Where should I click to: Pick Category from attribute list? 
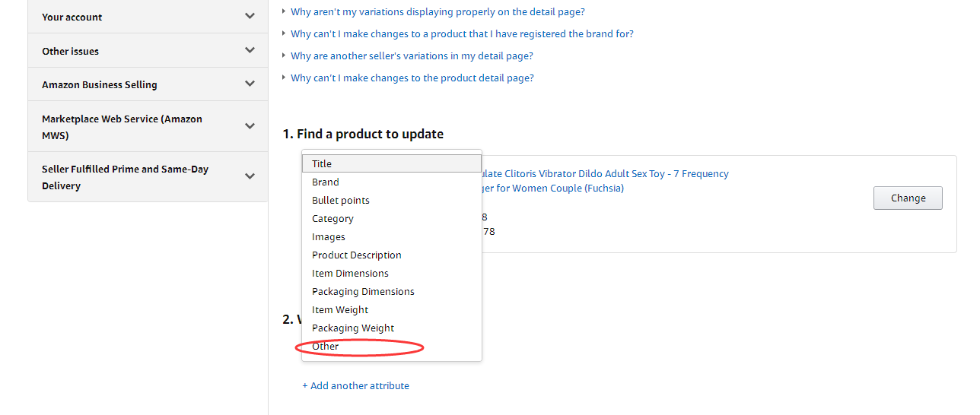332,218
